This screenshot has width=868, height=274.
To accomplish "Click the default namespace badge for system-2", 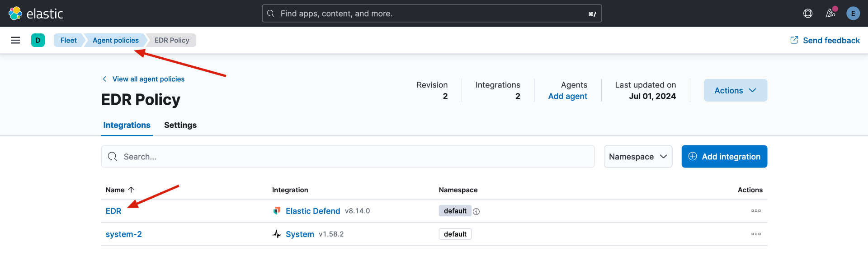I will click(455, 234).
